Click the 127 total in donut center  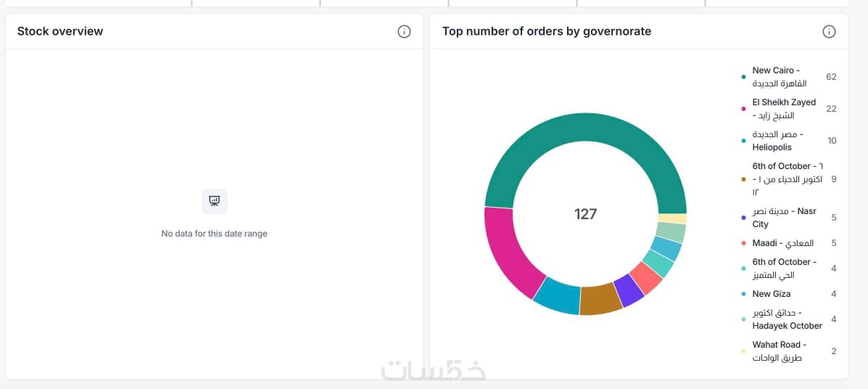585,214
